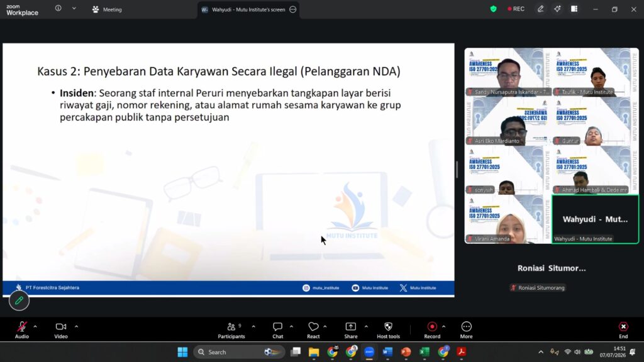
Task: Expand audio options arrow next to Audio
Action: coord(35,327)
